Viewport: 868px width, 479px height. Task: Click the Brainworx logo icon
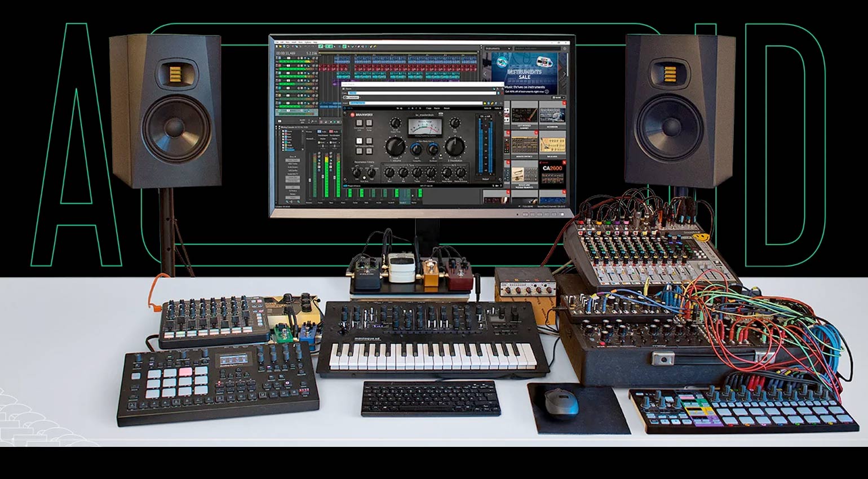[353, 114]
